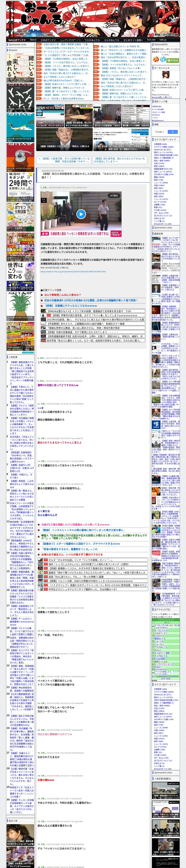Open popular article 5 在日外国人「日本人ファースト
The height and width of the screenshot is (868, 186).
(22, 443)
